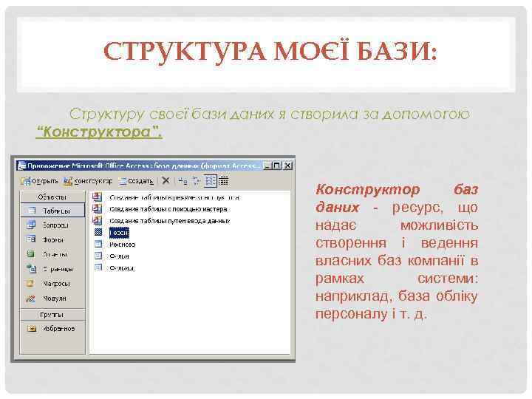
Task: Close the Access database window
Action: 287,166
